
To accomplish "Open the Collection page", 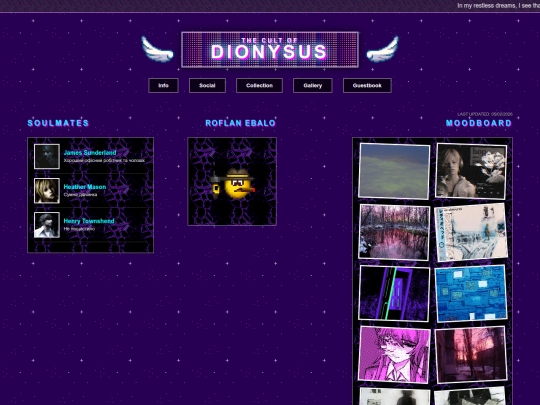I will click(x=259, y=85).
